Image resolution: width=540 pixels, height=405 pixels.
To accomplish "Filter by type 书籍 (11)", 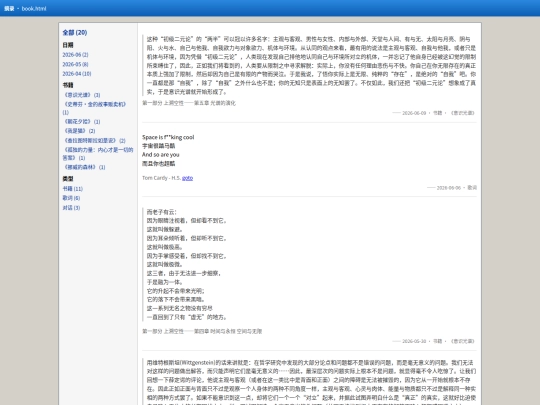I will [73, 189].
